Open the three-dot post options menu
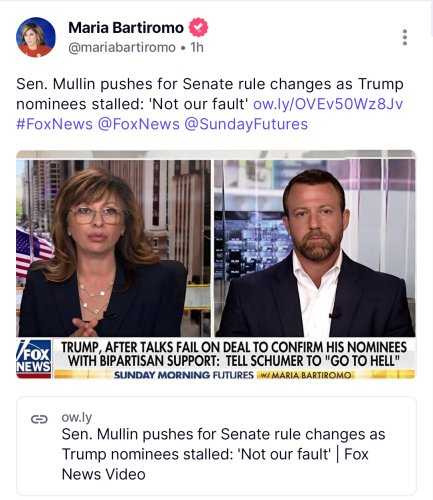 click(x=405, y=37)
